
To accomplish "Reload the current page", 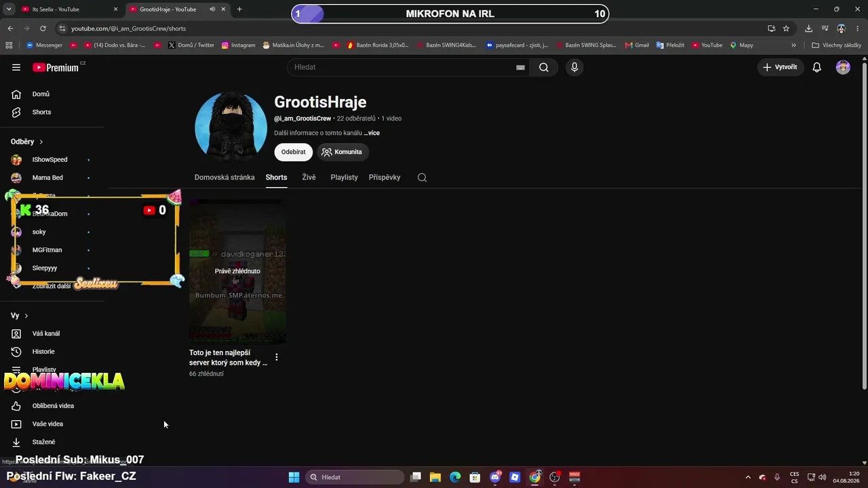I will click(x=43, y=28).
